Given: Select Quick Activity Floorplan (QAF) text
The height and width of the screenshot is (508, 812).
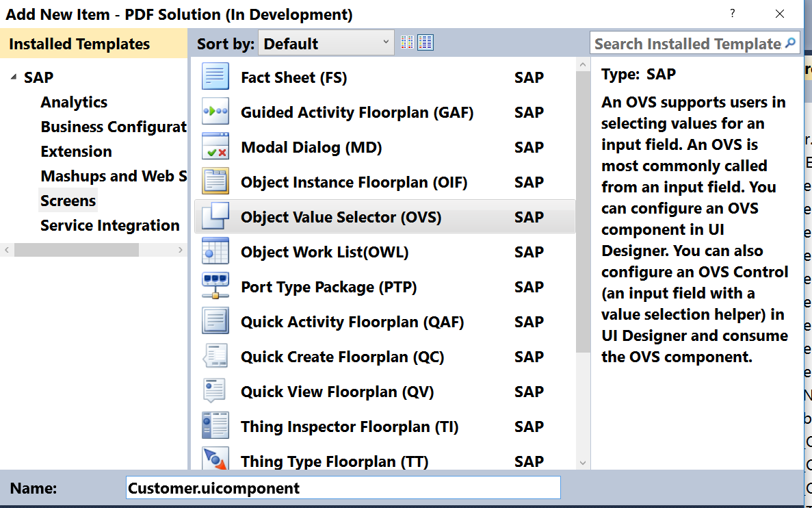Looking at the screenshot, I should [x=353, y=322].
